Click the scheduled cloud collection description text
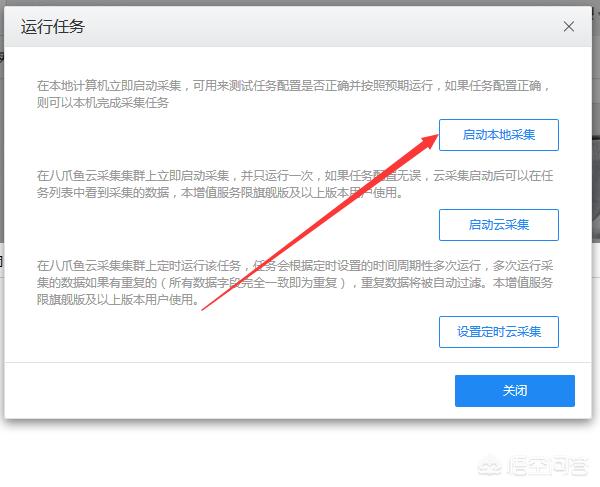The width and height of the screenshot is (600, 487). coord(295,282)
